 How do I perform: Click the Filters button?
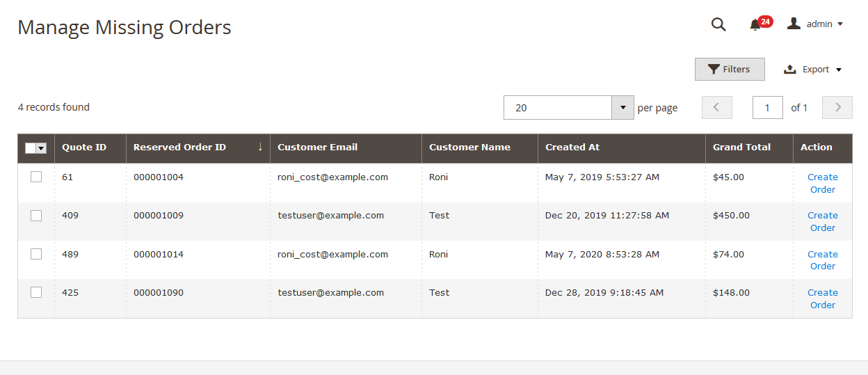click(x=730, y=69)
